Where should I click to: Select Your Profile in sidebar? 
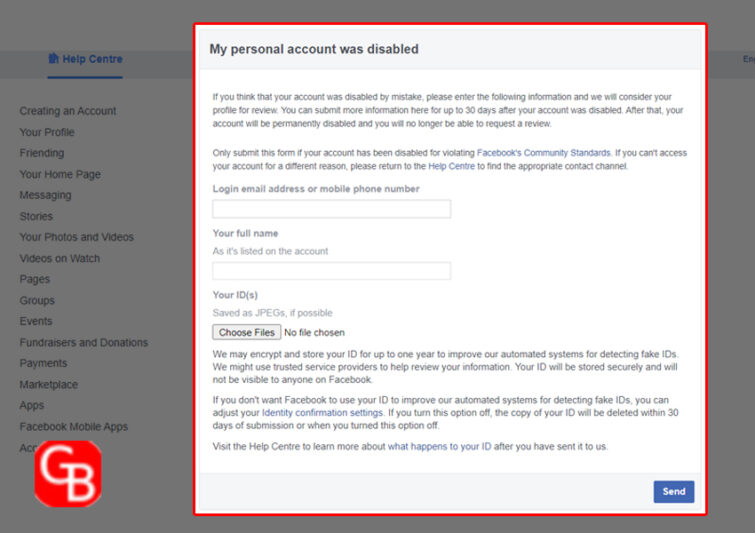click(x=47, y=132)
